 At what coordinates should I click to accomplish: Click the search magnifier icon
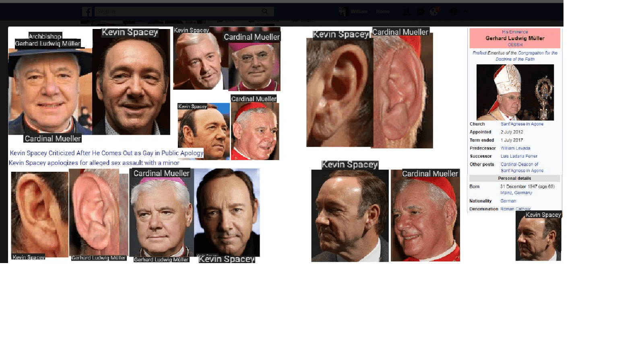265,12
